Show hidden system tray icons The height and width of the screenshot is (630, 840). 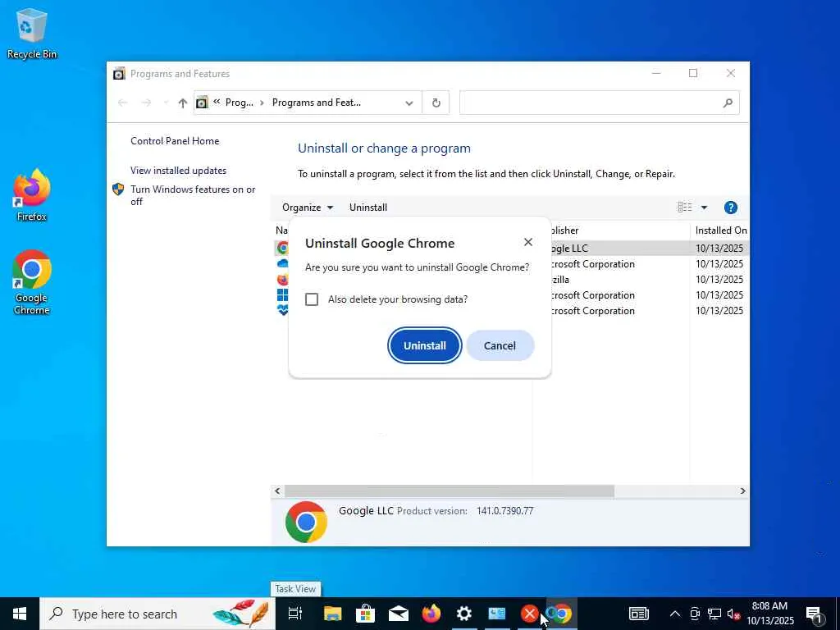pyautogui.click(x=675, y=614)
